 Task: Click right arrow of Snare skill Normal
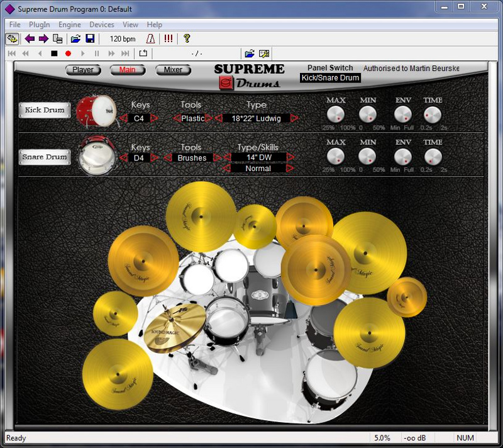click(x=290, y=168)
